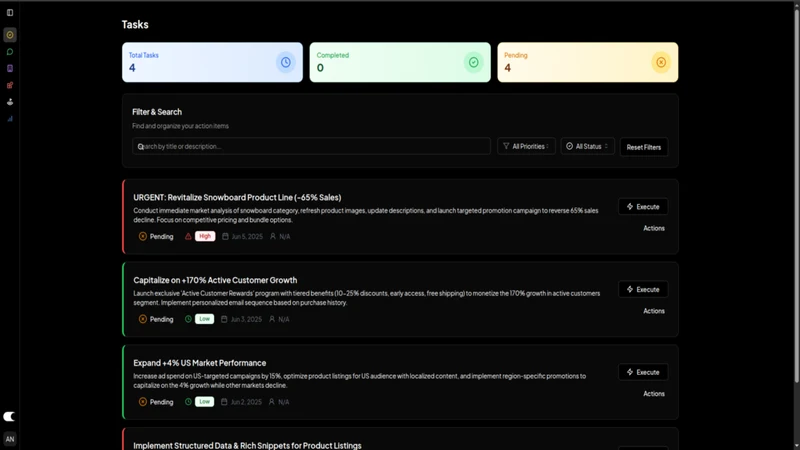800x450 pixels.
Task: Click the pending status icon on Customer Growth task
Action: 143,319
